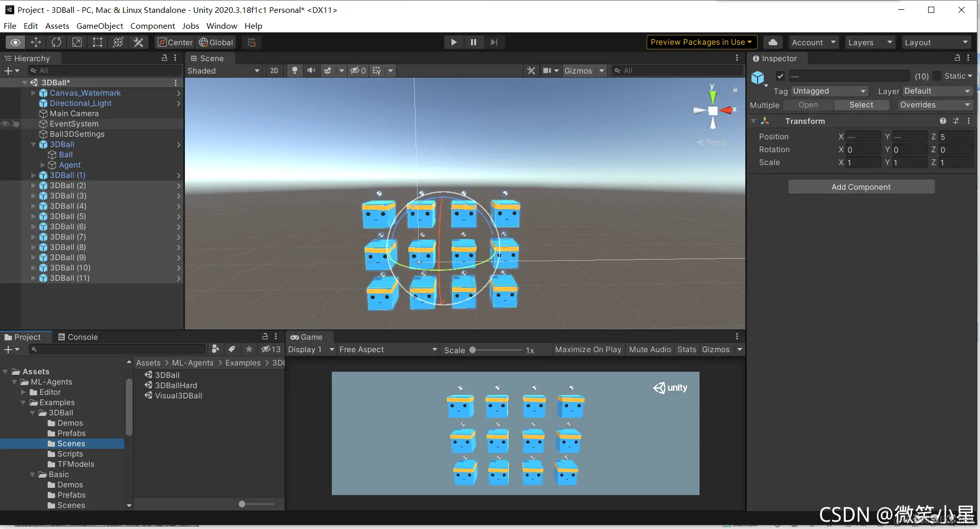Open Transform component options menu
The width and height of the screenshot is (980, 529).
(x=969, y=121)
